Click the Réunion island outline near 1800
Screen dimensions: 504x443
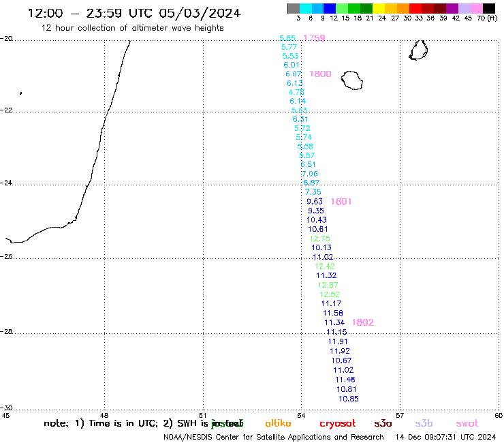352,80
